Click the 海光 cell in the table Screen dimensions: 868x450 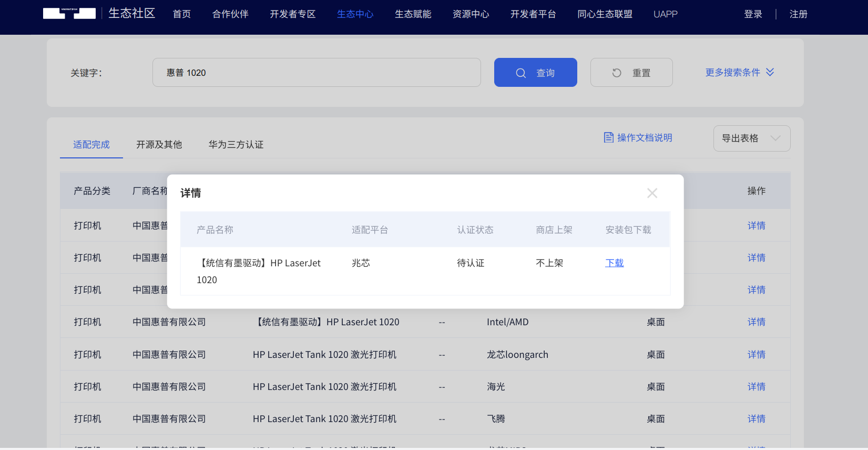point(496,387)
